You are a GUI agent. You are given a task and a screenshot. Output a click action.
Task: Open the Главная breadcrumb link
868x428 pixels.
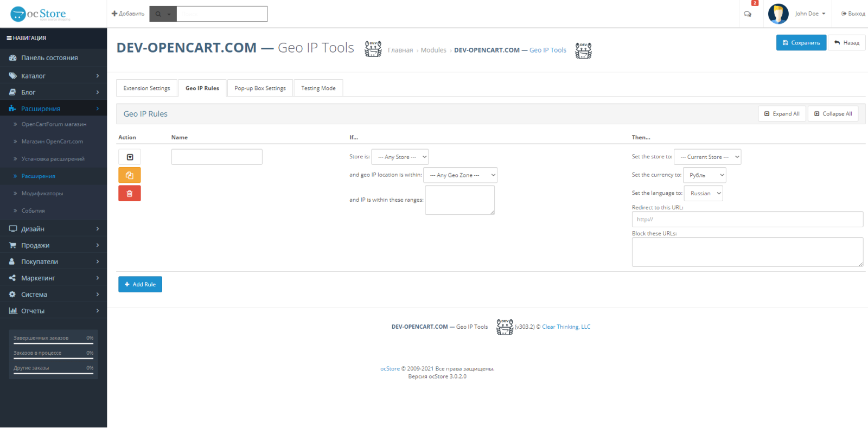pos(400,50)
